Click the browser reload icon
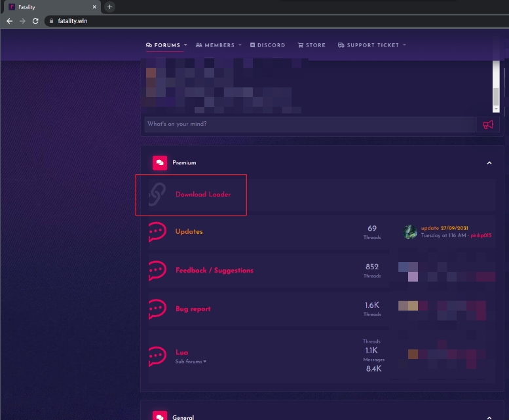The width and height of the screenshot is (509, 420). coord(35,21)
